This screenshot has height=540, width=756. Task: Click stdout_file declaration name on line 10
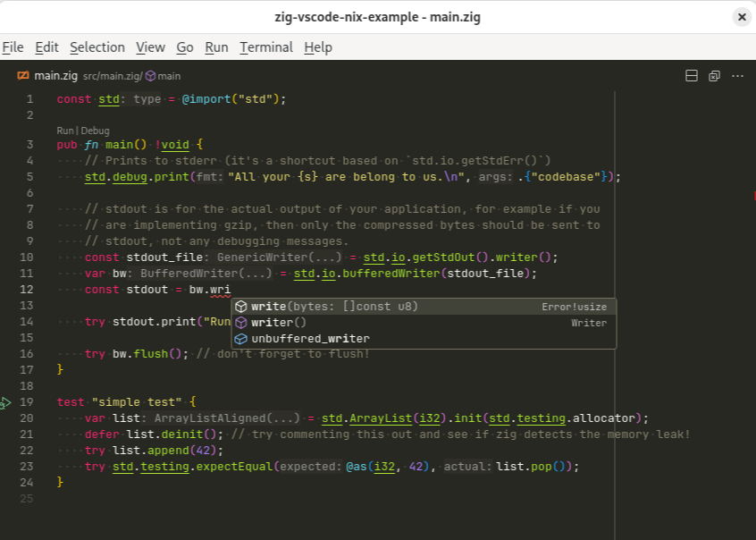pyautogui.click(x=165, y=257)
